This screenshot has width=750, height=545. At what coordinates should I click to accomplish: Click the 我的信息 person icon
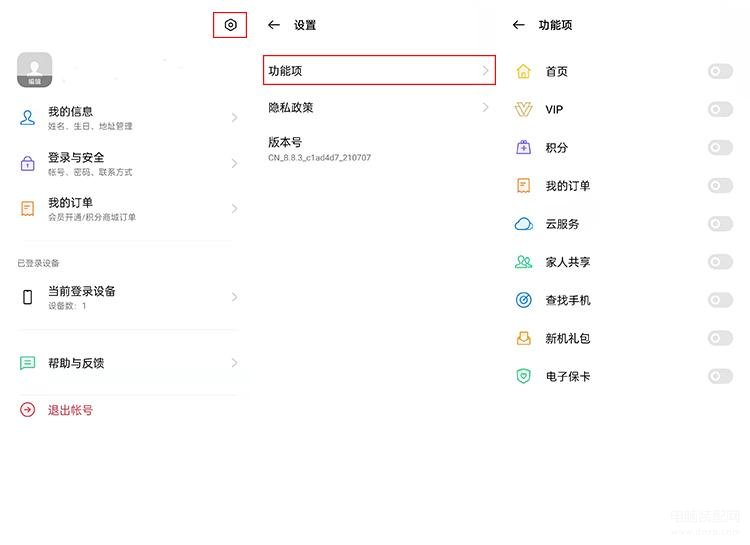click(27, 118)
